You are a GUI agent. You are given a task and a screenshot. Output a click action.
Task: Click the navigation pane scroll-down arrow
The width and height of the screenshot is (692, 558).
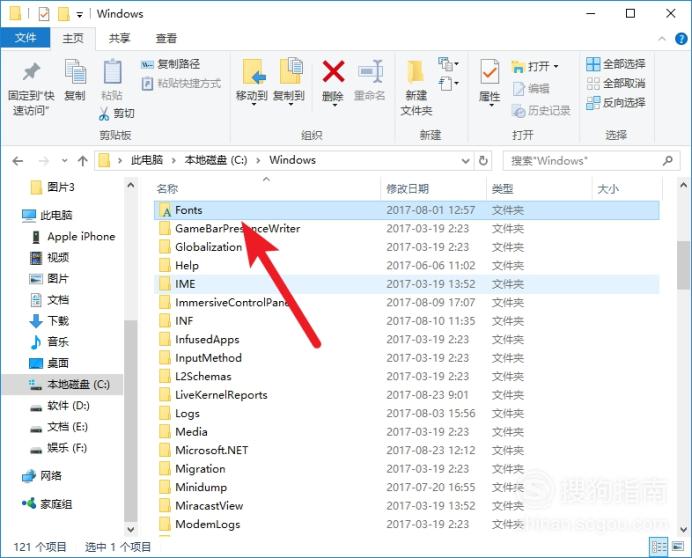point(131,529)
